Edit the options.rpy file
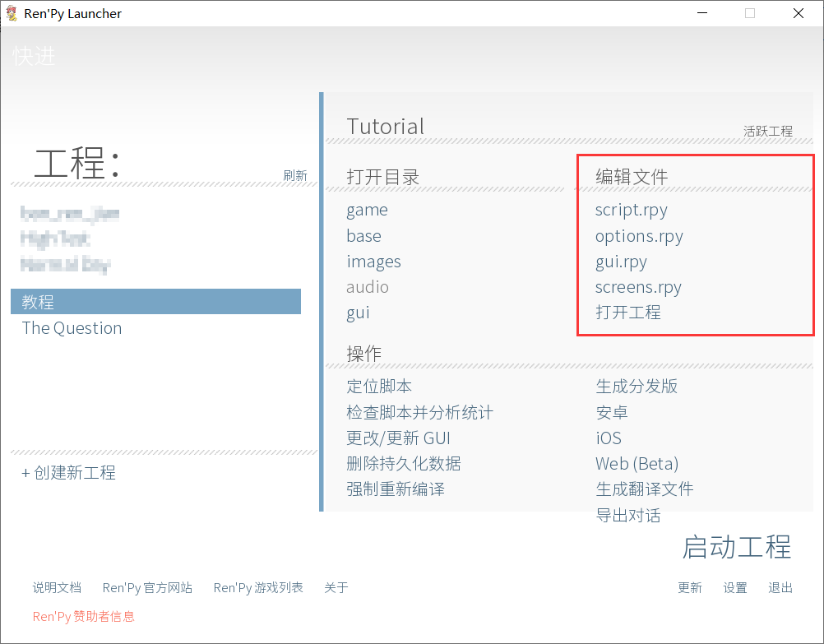The height and width of the screenshot is (644, 824). tap(639, 236)
